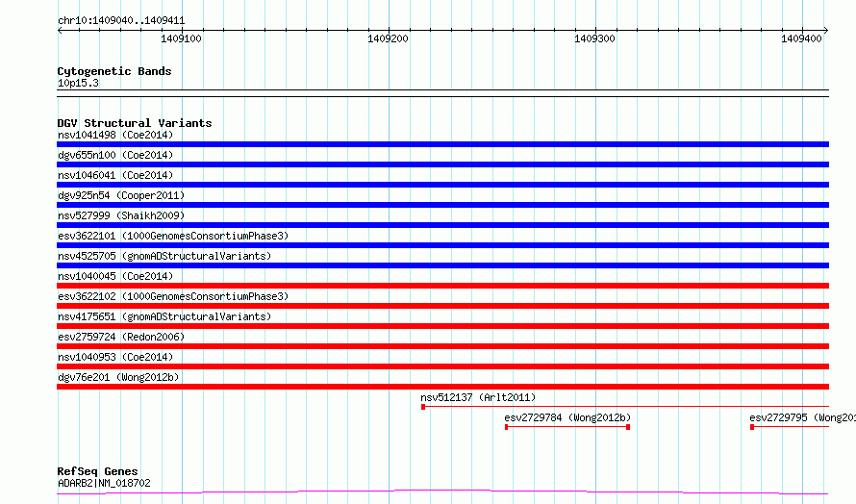Click the RefSeq Genes track title

(97, 471)
